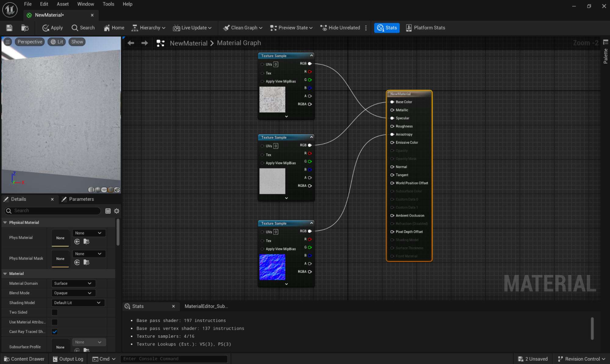Click the Save material icon
Image resolution: width=610 pixels, height=364 pixels.
9,28
